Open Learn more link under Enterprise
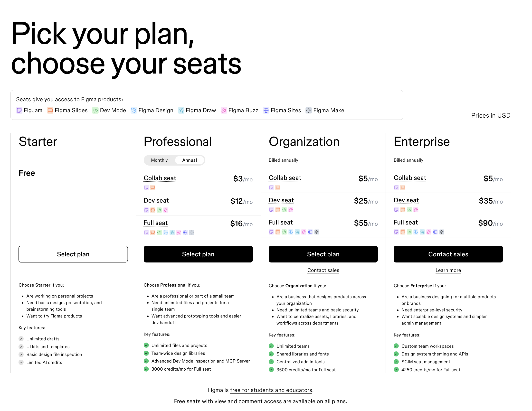532x411 pixels. [x=448, y=270]
